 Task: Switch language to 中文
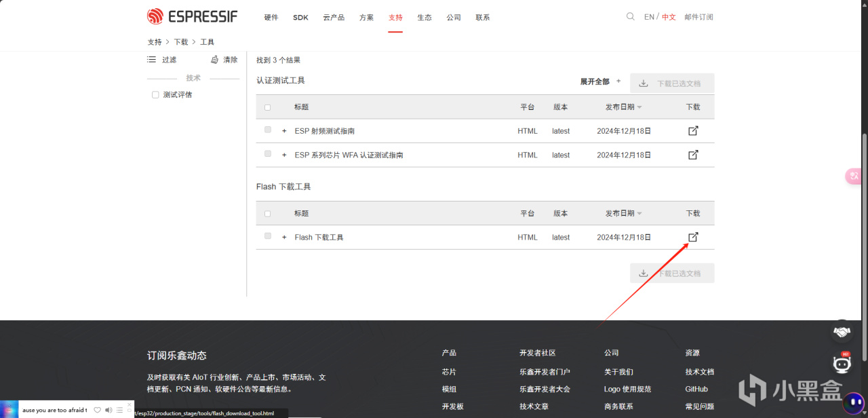coord(669,17)
